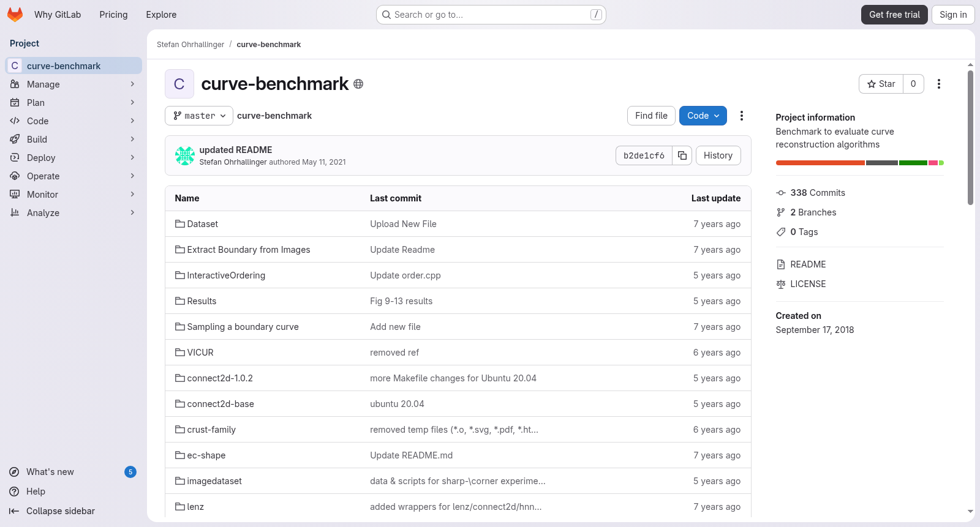
Task: Click the What's new count badge 5
Action: (x=130, y=472)
